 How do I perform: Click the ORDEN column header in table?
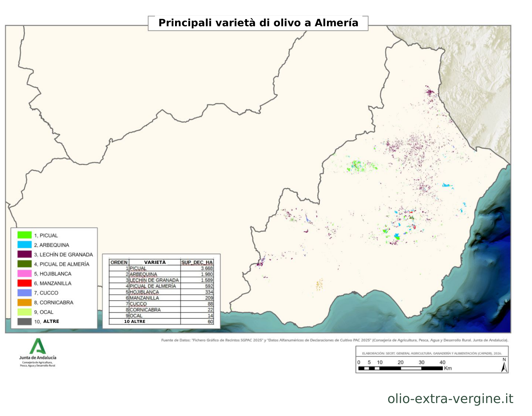tap(119, 262)
